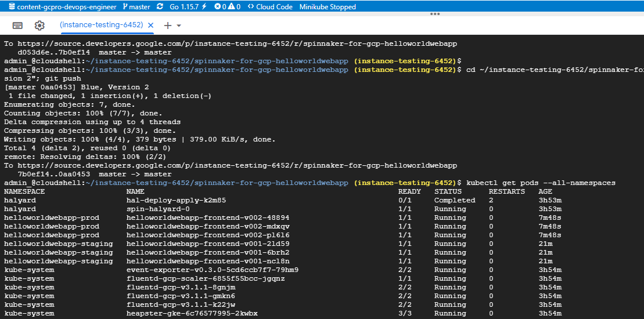Click the errors count icon in status bar
644x319 pixels.
pos(218,7)
